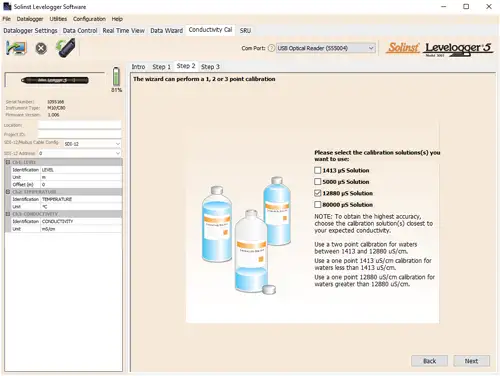Click the Com Port help question mark

tap(271, 48)
